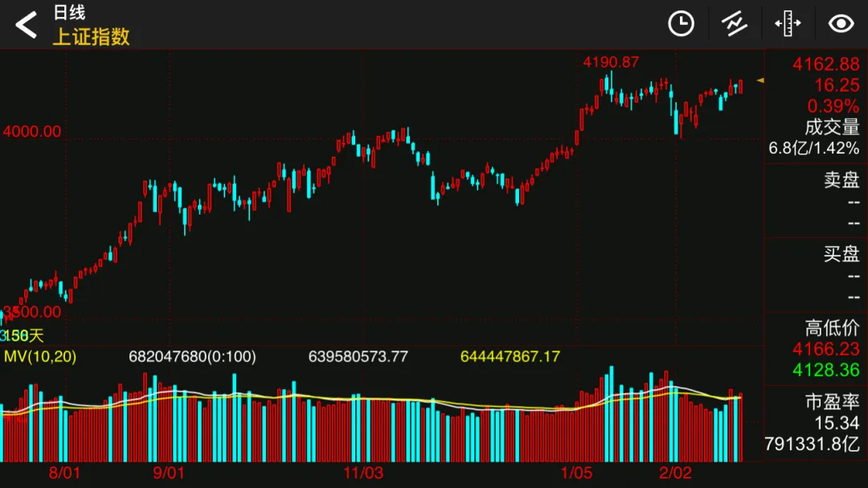Tap the 上证指数 index title

point(92,36)
